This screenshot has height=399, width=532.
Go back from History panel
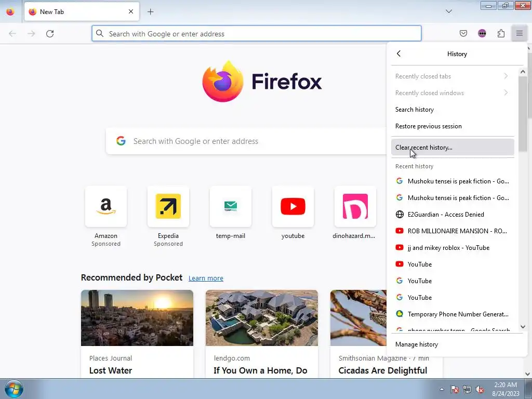tap(398, 54)
